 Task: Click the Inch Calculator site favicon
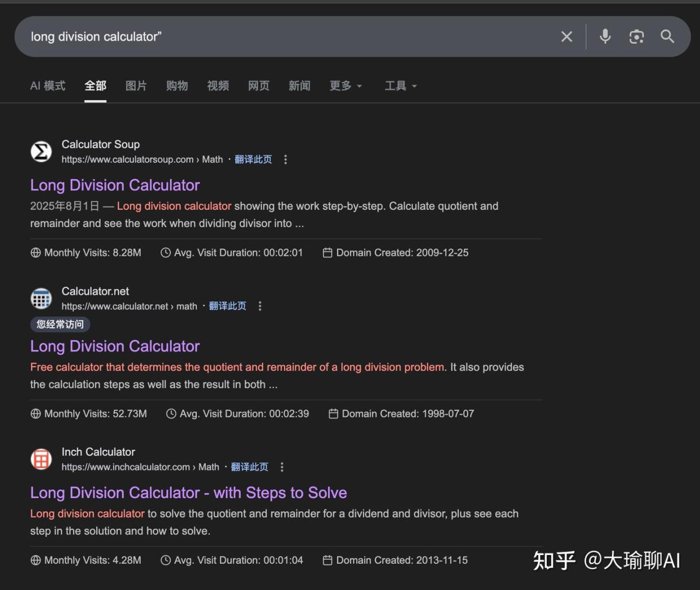tap(41, 459)
